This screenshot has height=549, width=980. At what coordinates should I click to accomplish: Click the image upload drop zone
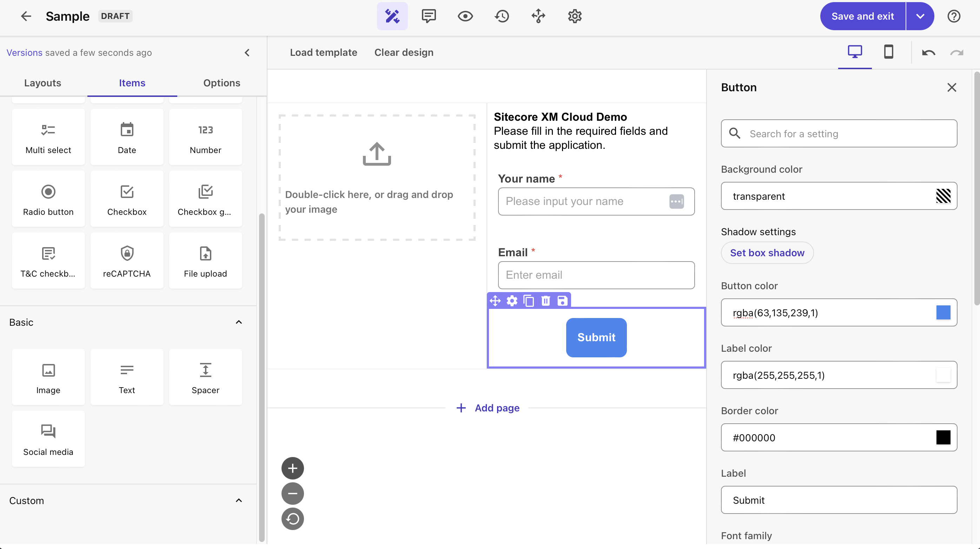click(377, 177)
